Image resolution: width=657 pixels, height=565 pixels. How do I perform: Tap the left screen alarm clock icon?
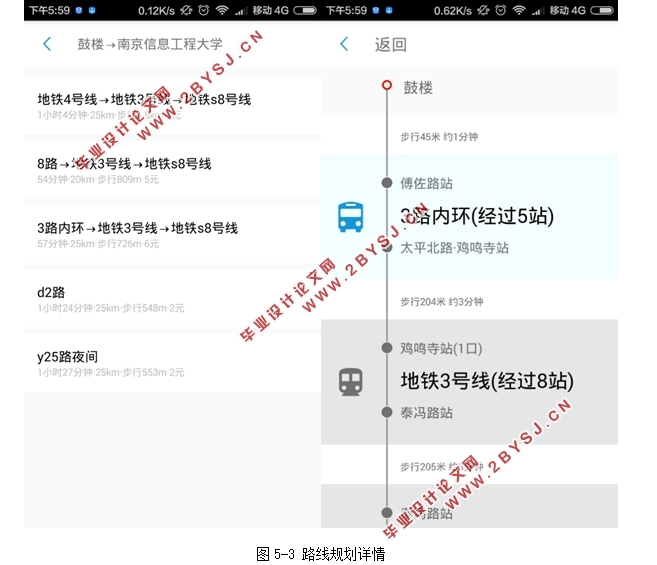[204, 10]
